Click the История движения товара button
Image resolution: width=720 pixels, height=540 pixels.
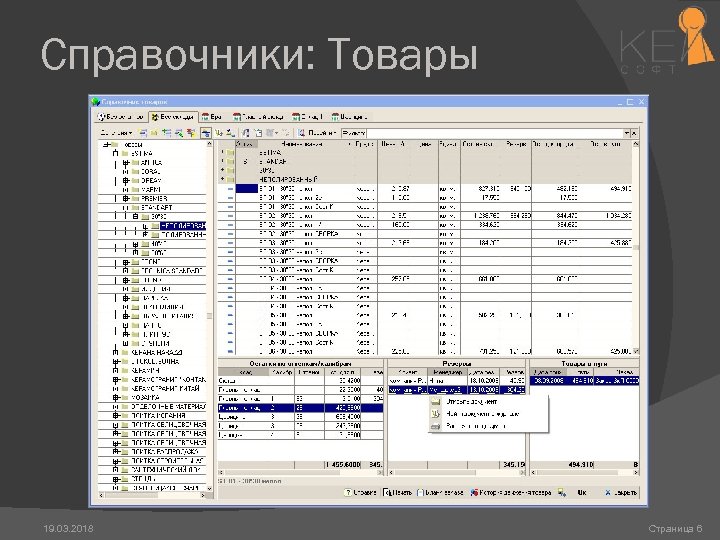pos(511,492)
